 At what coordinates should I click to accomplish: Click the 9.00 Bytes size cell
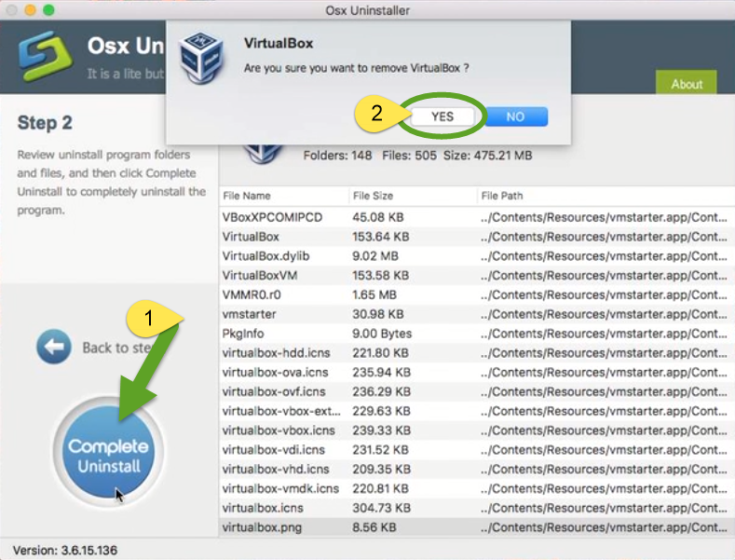click(382, 334)
